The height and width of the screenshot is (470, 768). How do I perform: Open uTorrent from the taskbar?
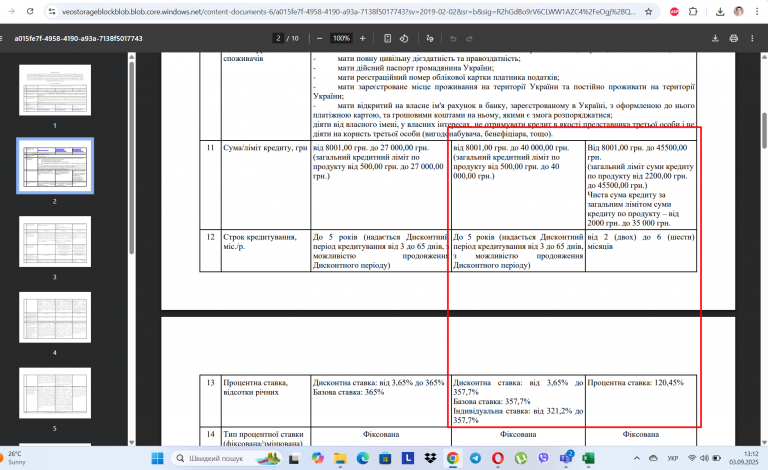point(521,458)
